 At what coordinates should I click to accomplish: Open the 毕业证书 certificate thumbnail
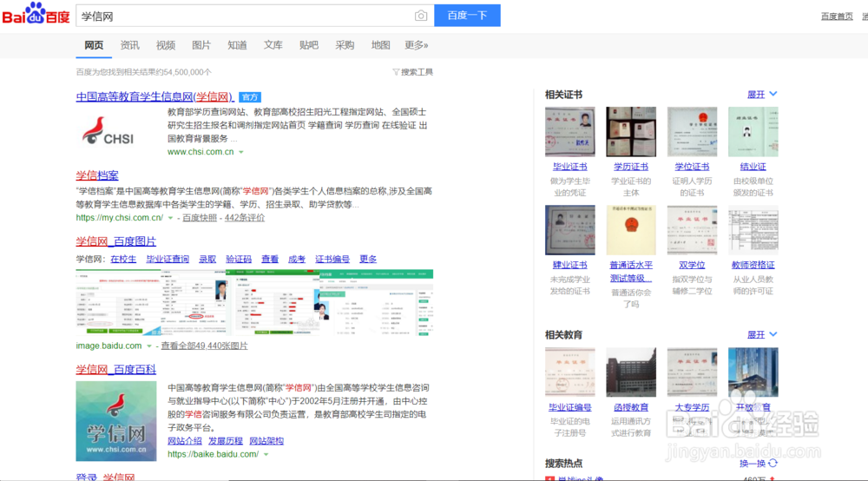coord(570,132)
